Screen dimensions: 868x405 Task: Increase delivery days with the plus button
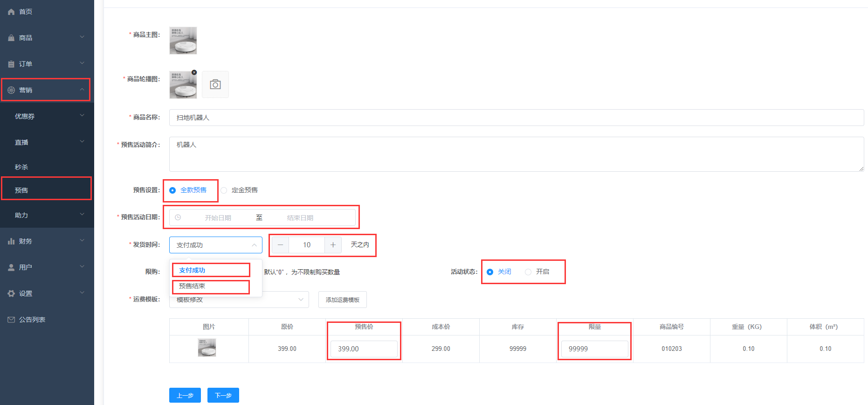pos(333,245)
